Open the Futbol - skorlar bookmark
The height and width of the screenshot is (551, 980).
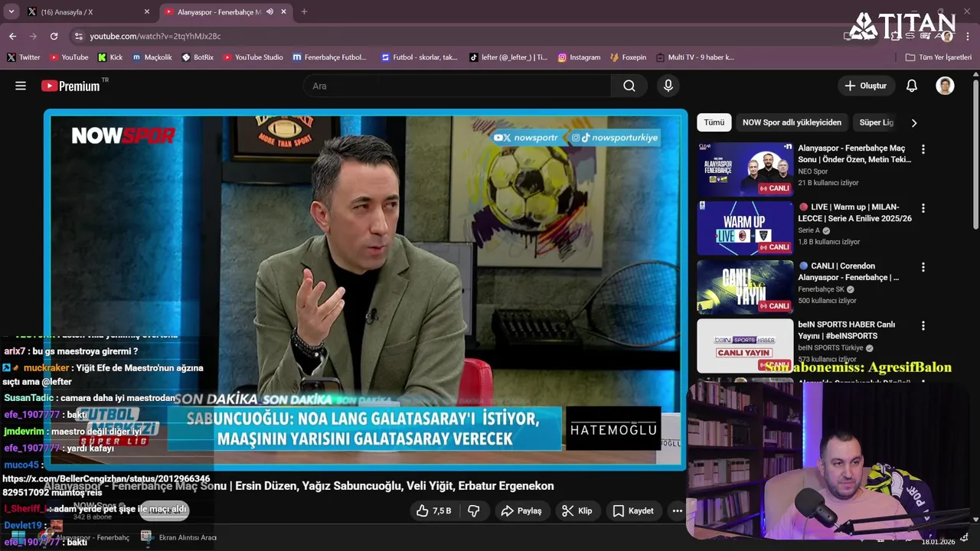pyautogui.click(x=419, y=57)
